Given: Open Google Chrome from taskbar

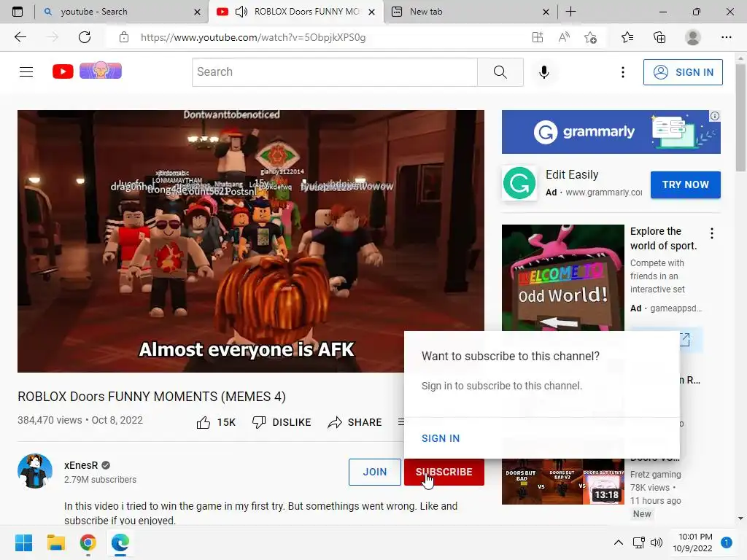Looking at the screenshot, I should (88, 542).
